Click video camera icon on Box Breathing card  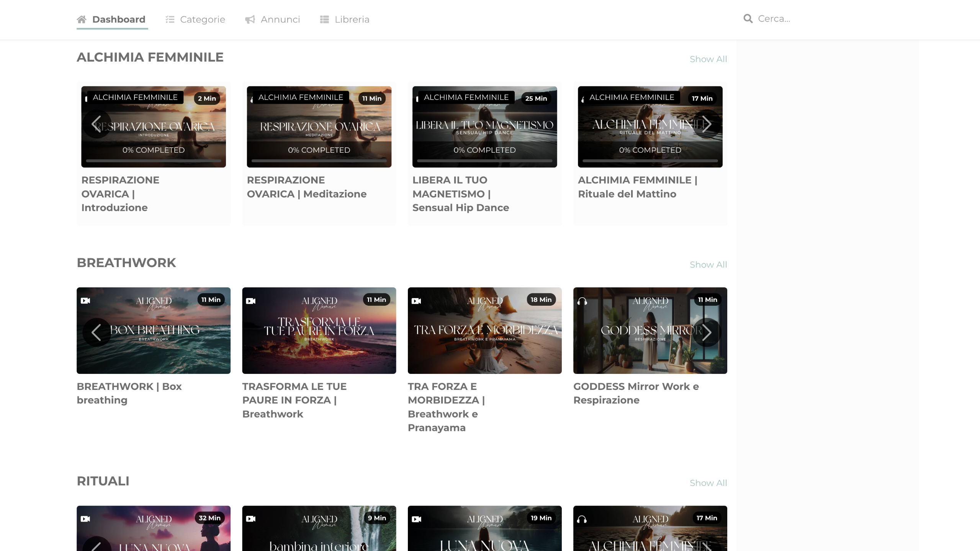click(85, 301)
